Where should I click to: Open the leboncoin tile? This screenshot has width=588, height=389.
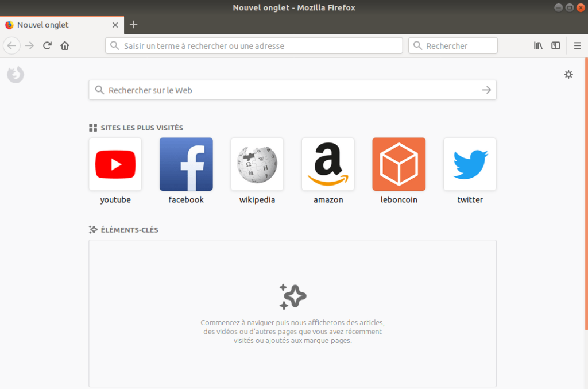coord(399,164)
